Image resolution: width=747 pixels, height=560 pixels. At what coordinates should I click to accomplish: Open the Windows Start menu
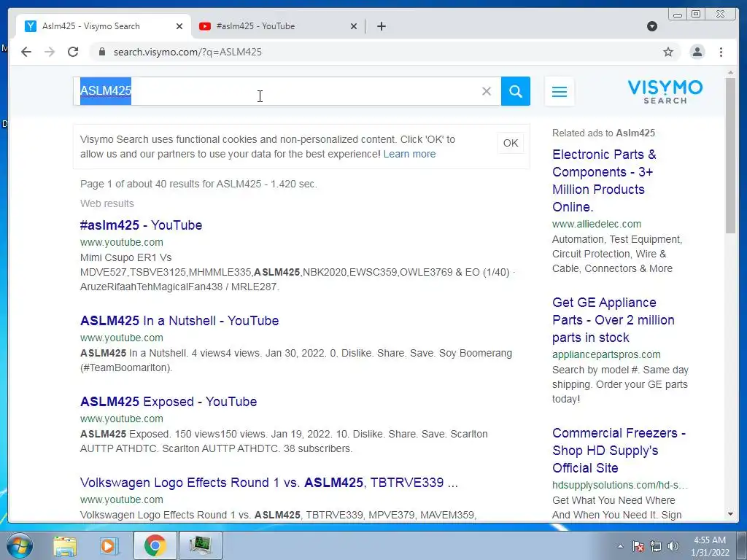click(19, 545)
